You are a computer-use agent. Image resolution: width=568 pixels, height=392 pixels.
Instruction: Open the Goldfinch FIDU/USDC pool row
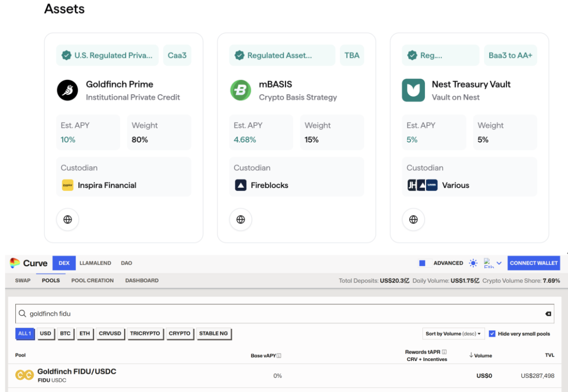coord(77,375)
